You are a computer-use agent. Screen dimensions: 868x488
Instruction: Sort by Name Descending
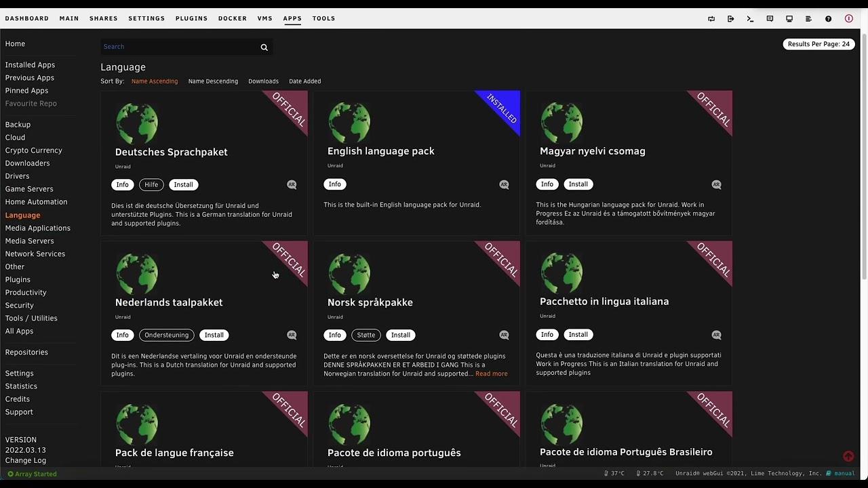point(213,81)
